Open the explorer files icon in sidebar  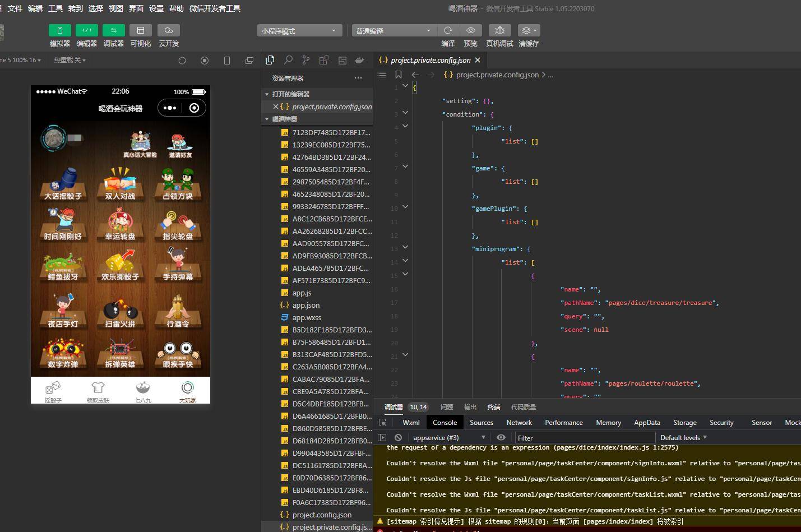[x=270, y=60]
